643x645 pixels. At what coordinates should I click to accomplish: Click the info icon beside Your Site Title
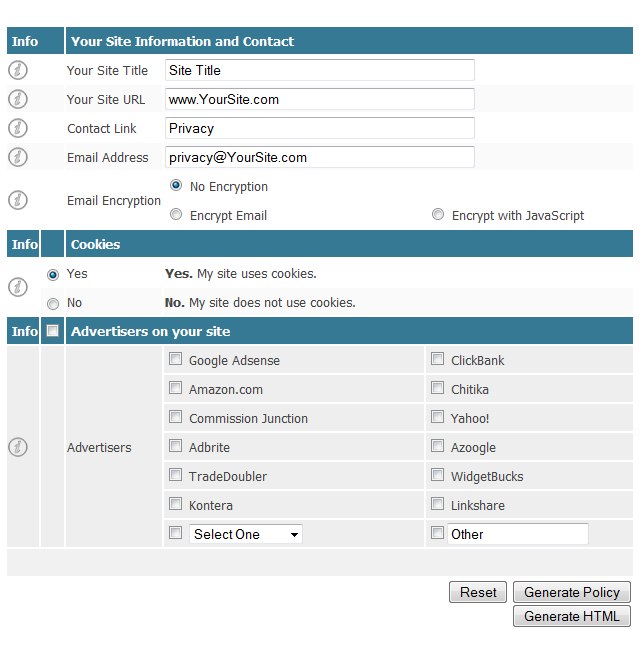[18, 70]
